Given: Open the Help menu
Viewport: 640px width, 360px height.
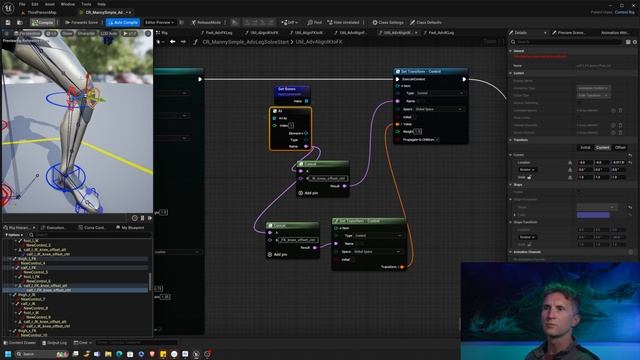Looking at the screenshot, I should click(102, 4).
